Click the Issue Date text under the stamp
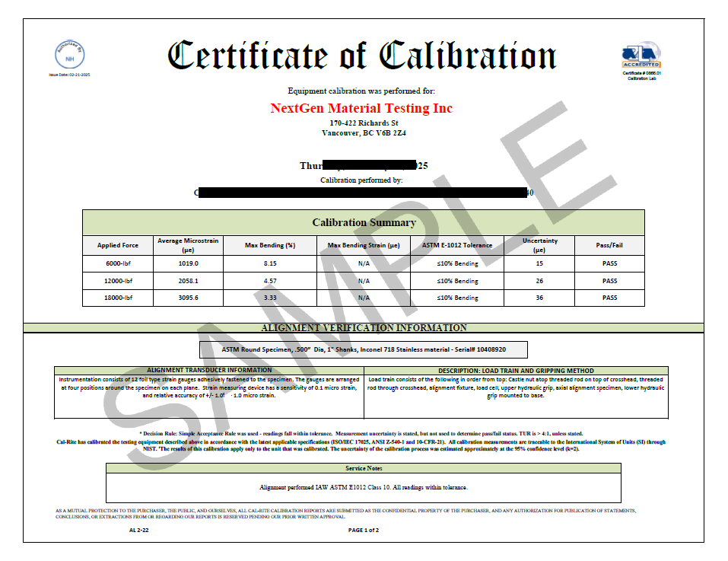Screen dimensions: 728x561 click(70, 75)
